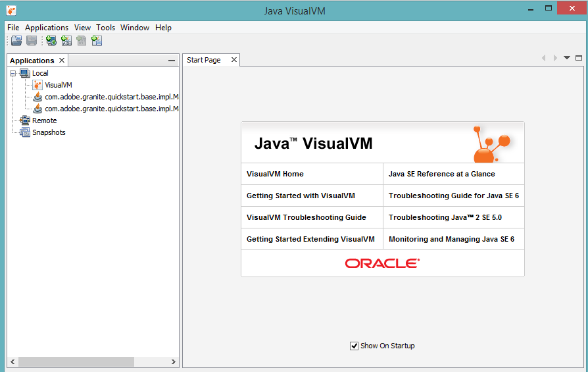This screenshot has width=588, height=372.
Task: Open the View menu
Action: pyautogui.click(x=82, y=28)
